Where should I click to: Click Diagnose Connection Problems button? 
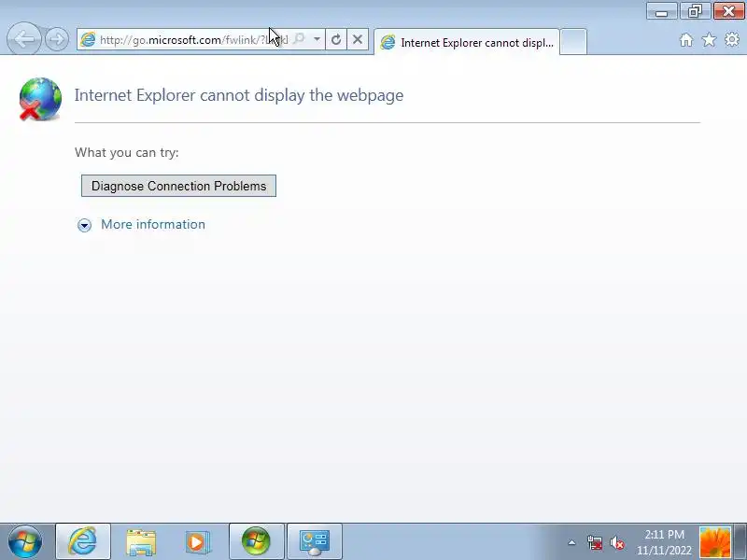178,186
